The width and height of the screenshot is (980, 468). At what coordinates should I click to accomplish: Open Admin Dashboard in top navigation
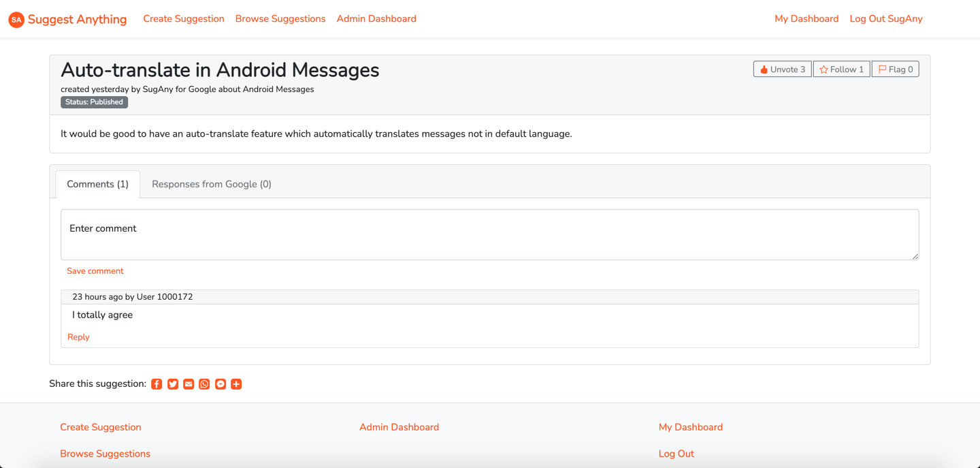click(376, 19)
